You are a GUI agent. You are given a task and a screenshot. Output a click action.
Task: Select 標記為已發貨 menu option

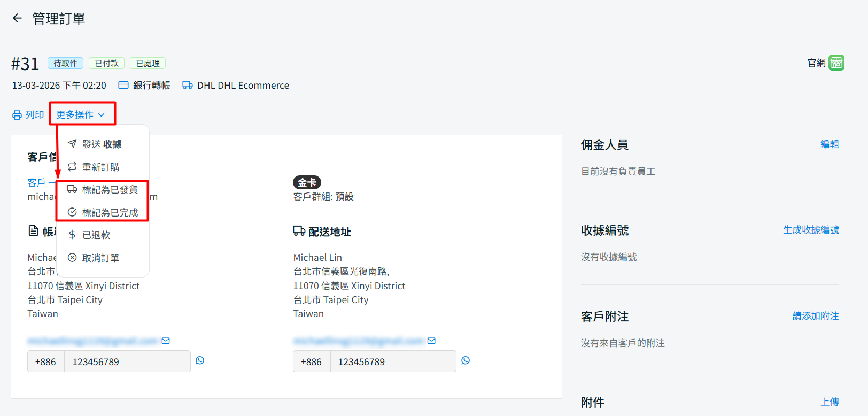coord(110,190)
